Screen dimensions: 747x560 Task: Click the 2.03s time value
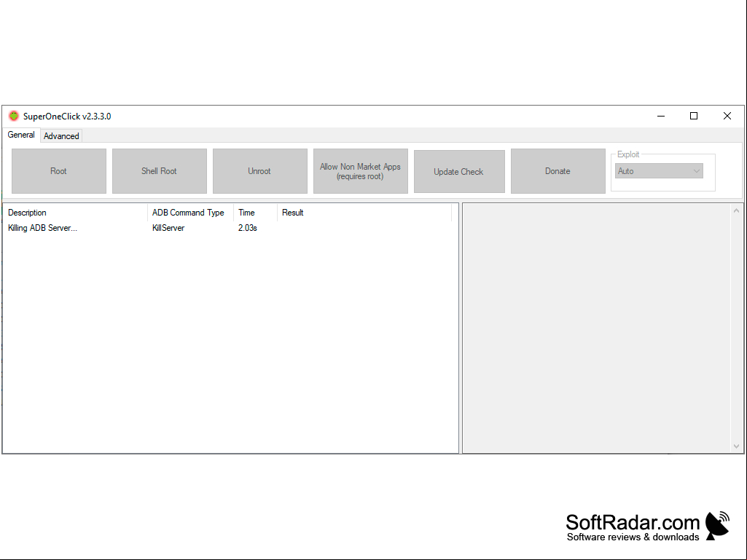click(248, 228)
